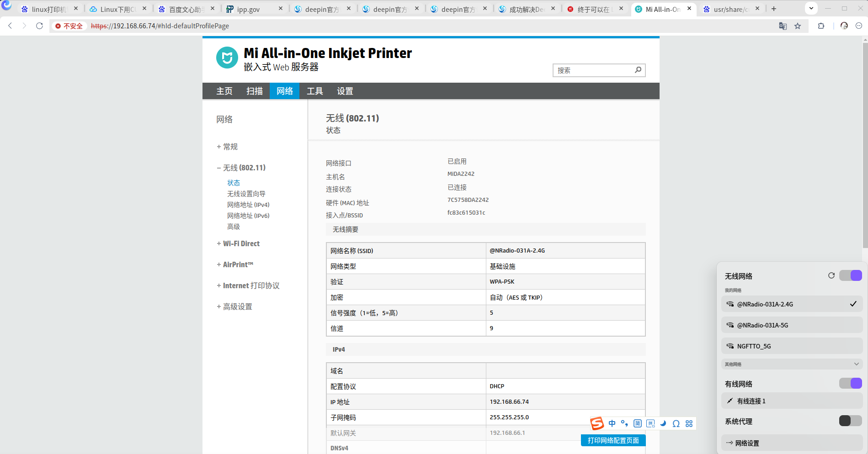The height and width of the screenshot is (454, 868).
Task: Open the 工具 menu tab
Action: point(315,91)
